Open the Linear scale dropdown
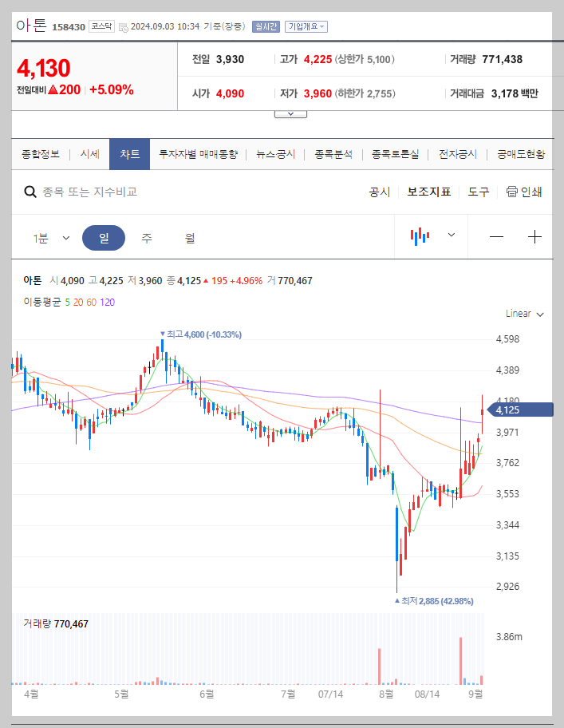The image size is (564, 728). click(x=523, y=314)
